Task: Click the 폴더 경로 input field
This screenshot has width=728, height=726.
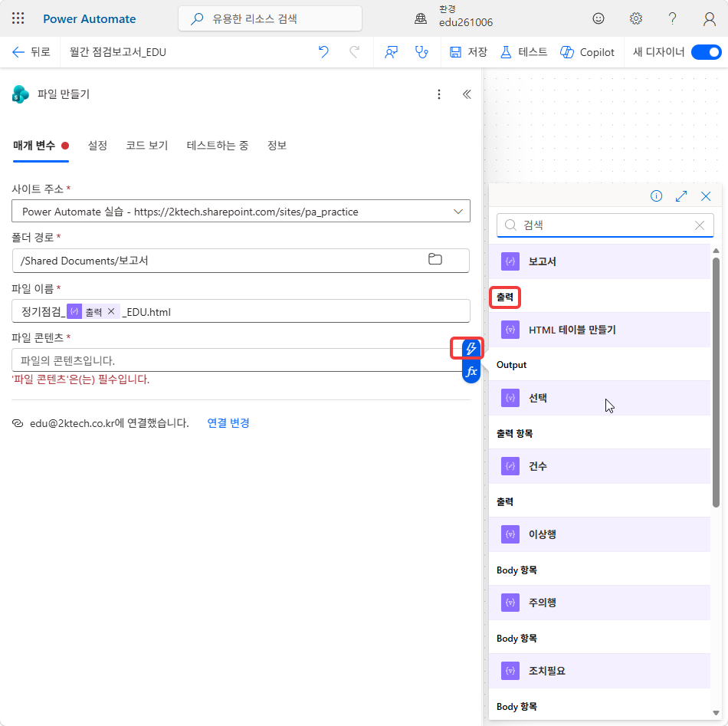Action: click(241, 261)
